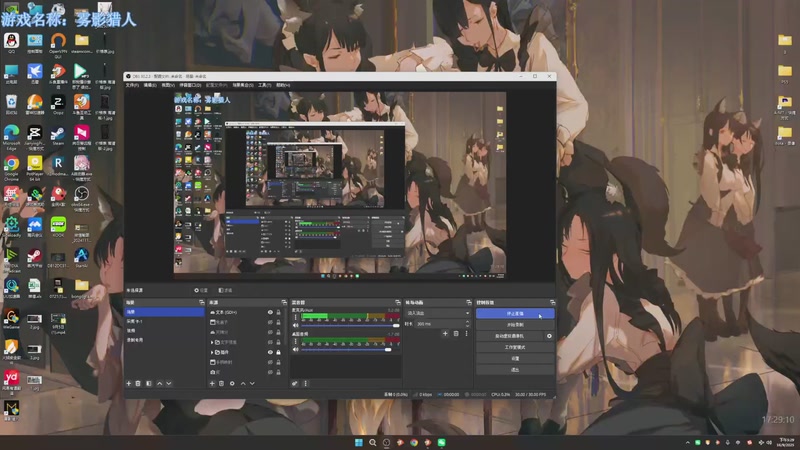Click source 属性 button above the docks
Viewport: 800px width, 450px height.
coord(201,290)
